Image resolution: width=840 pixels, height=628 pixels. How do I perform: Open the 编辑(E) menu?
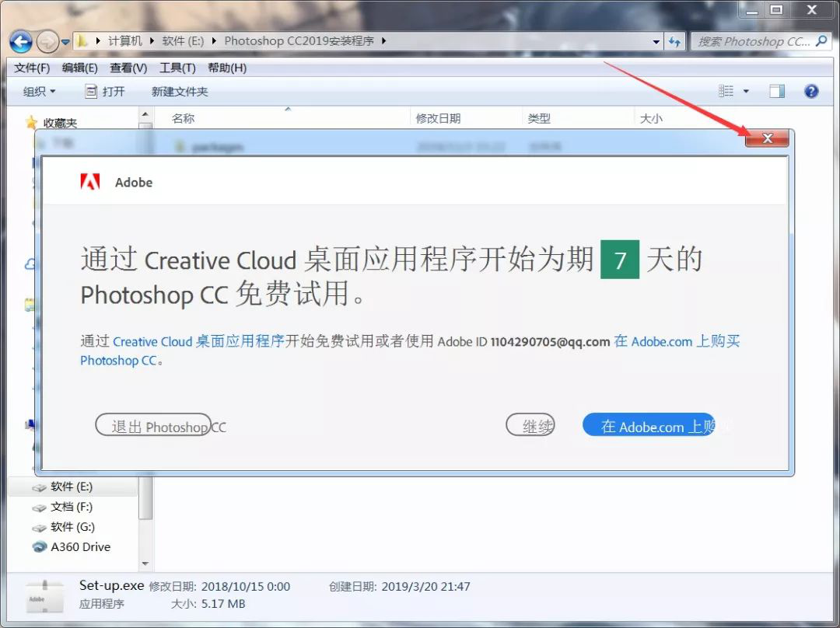(79, 68)
